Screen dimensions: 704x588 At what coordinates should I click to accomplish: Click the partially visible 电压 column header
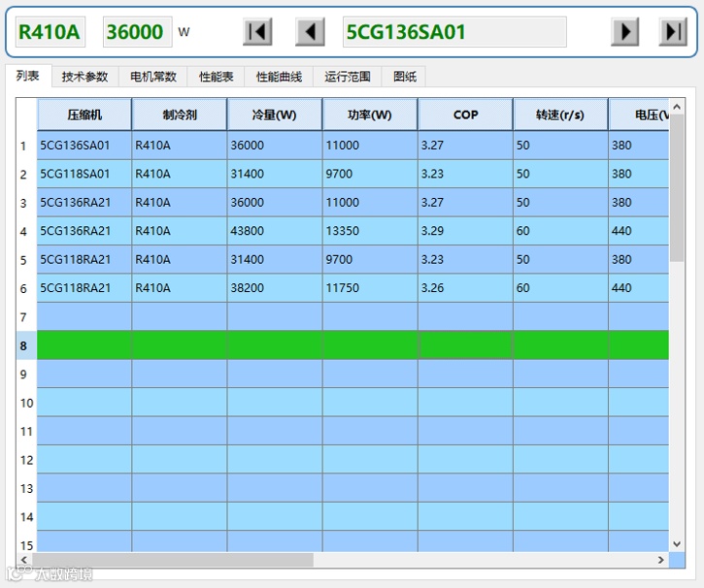coord(639,114)
